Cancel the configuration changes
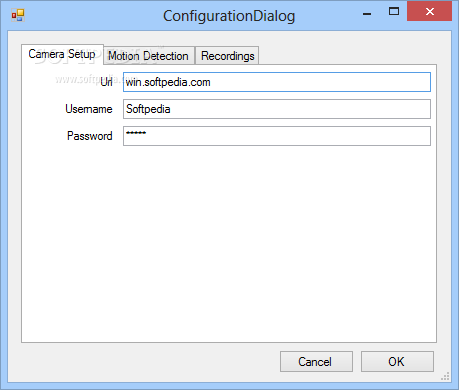 316,361
